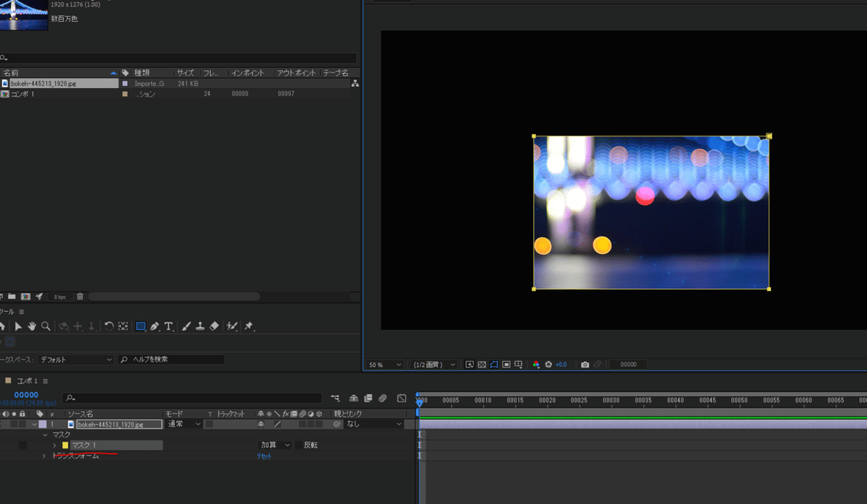
Task: Take a snapshot with the camera icon
Action: pos(585,365)
